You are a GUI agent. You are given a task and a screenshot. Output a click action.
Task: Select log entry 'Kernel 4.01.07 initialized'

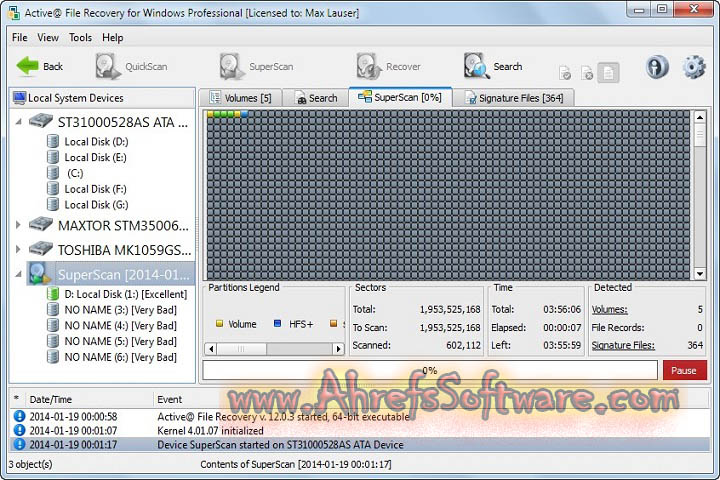click(x=360, y=430)
